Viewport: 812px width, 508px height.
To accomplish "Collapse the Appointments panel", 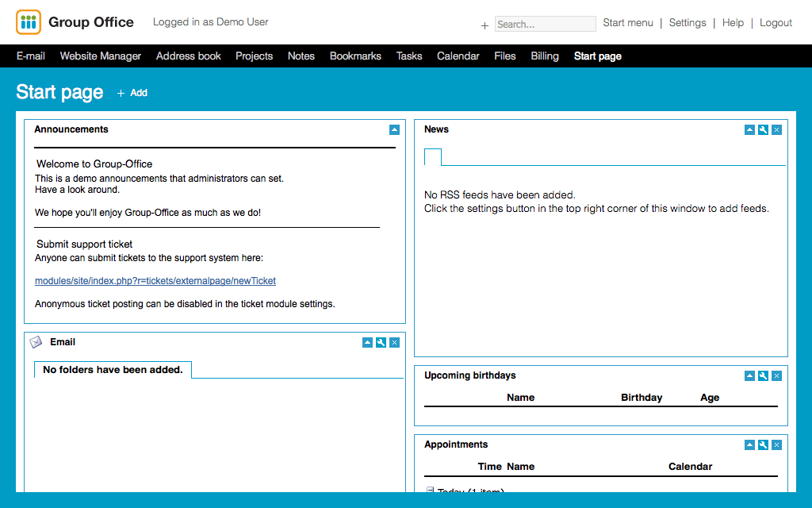I will tap(749, 444).
